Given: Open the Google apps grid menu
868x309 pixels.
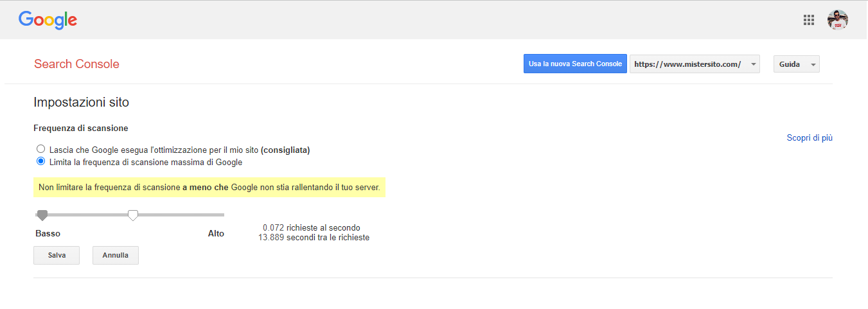Looking at the screenshot, I should click(x=809, y=20).
